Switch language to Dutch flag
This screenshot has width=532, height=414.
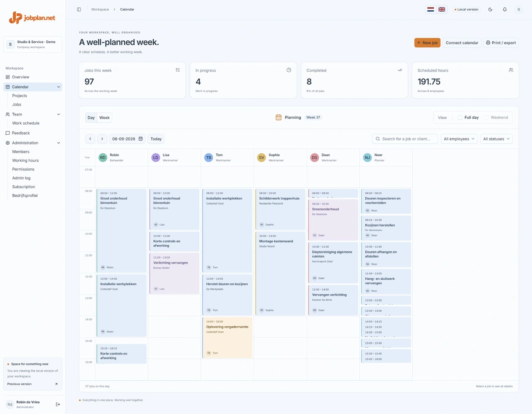[x=431, y=10]
